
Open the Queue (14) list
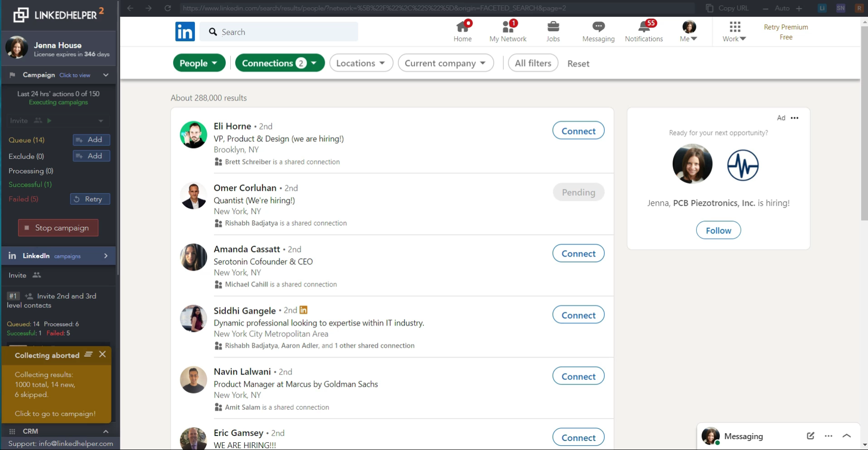point(26,140)
